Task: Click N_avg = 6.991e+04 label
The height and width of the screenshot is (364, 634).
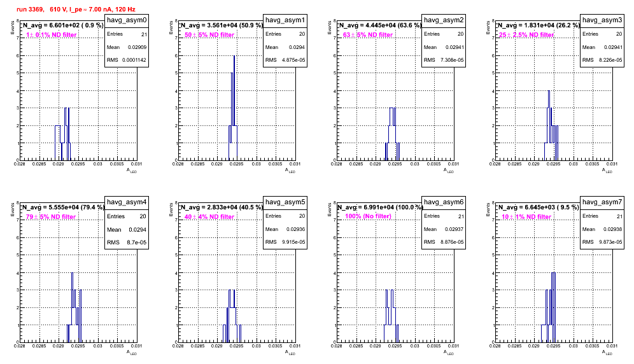Action: 379,207
